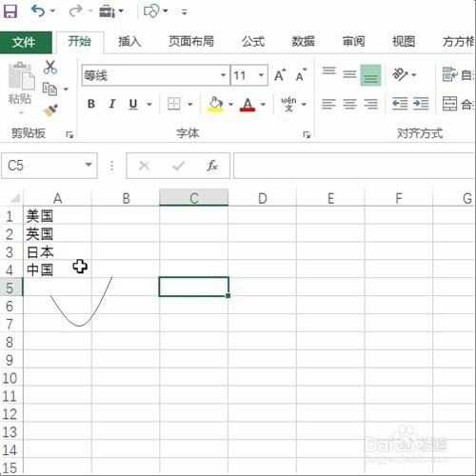Toggle Underline formatting
Viewport: 476px width, 476px height.
coord(133,104)
